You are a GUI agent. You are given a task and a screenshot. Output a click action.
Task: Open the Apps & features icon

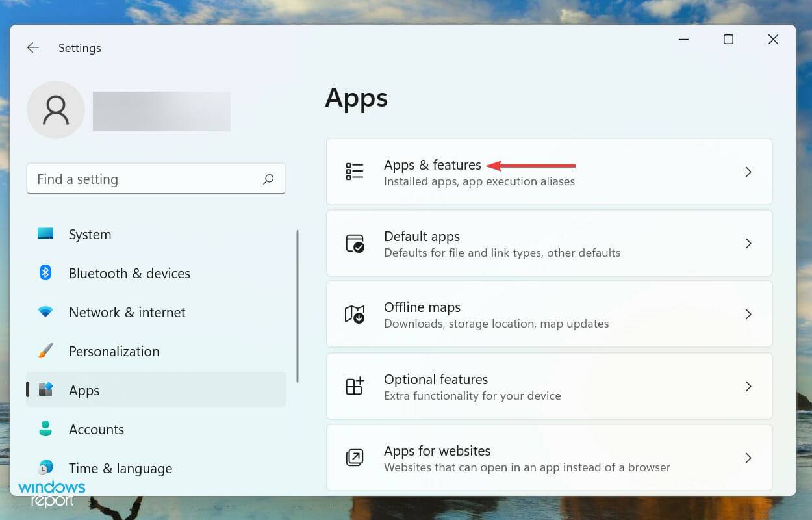[x=354, y=171]
